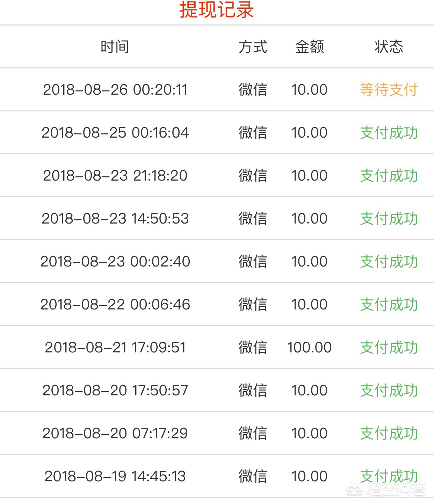Select the 2018-08-23 21:18:20 record
The width and height of the screenshot is (434, 504).
[x=217, y=176]
